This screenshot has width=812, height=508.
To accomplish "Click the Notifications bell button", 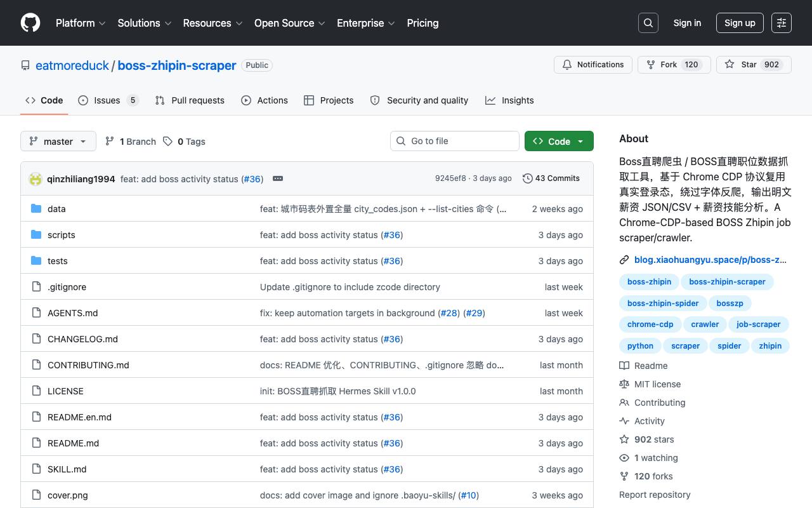I will click(x=593, y=65).
